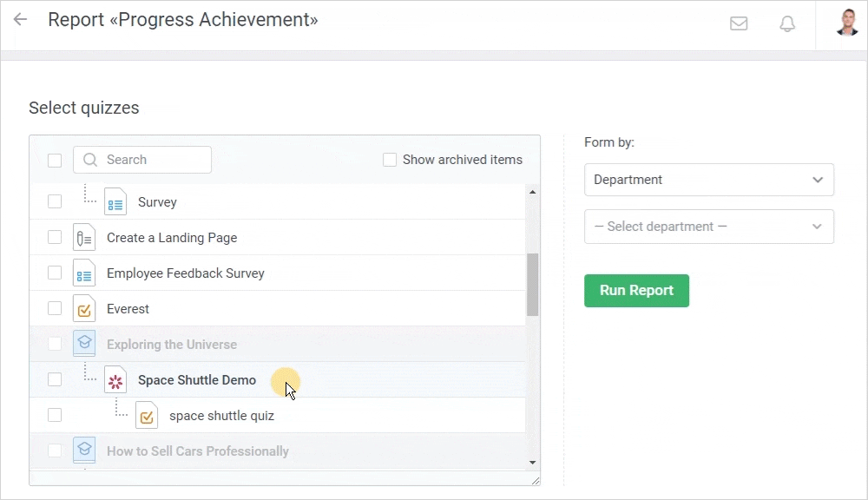The image size is (868, 500).
Task: Click the quiz list scroll down arrow
Action: tap(532, 463)
